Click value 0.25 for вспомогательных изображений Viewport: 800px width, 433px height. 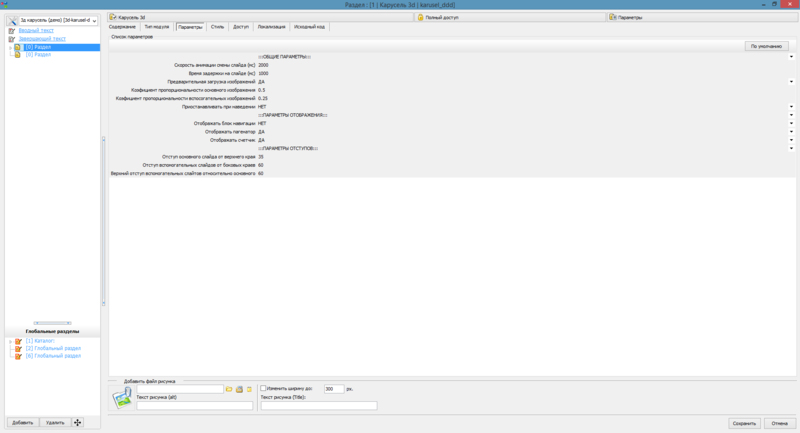click(263, 98)
